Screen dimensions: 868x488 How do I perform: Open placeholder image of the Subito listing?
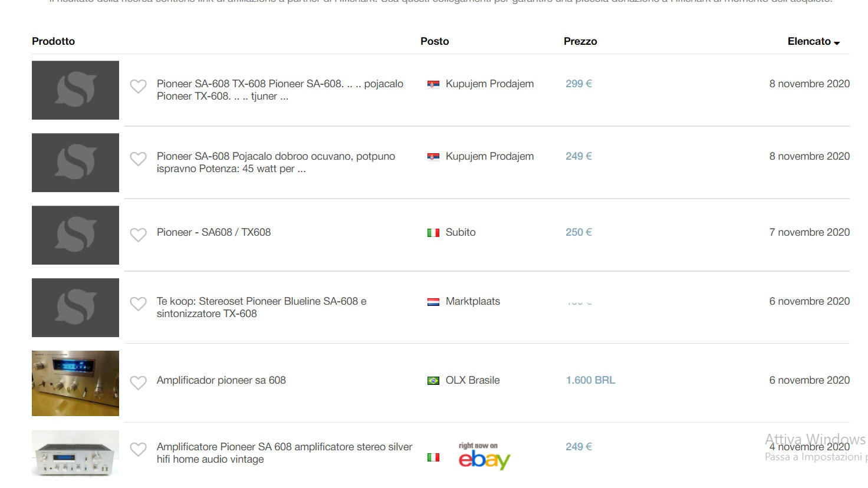pyautogui.click(x=75, y=235)
